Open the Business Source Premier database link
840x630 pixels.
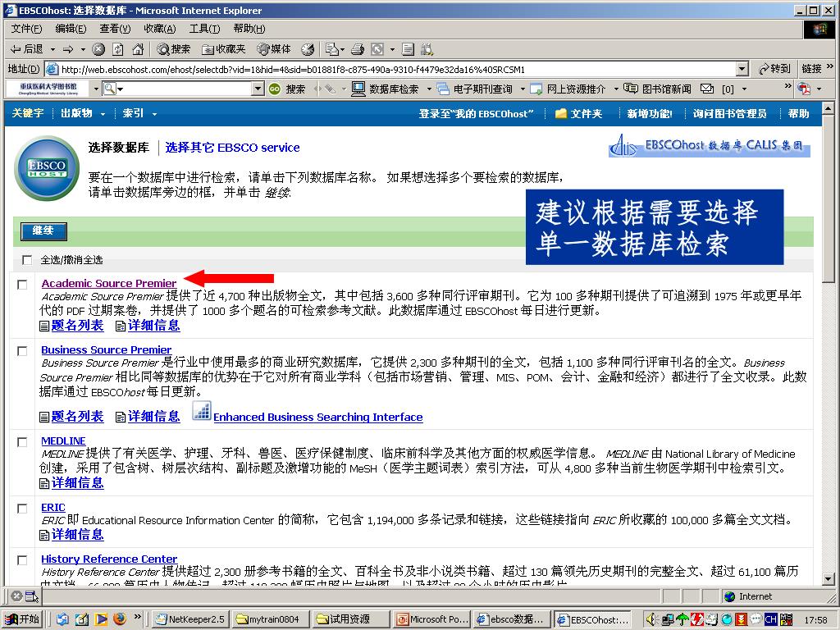(x=106, y=349)
